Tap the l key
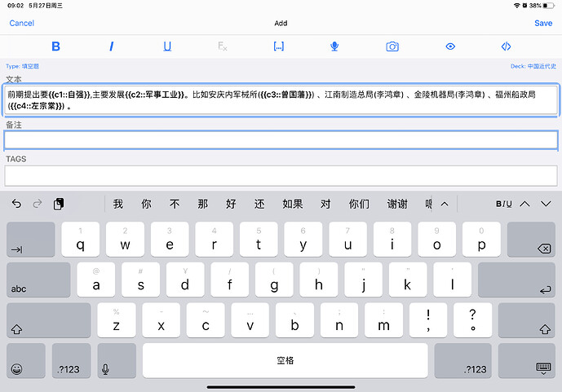 click(x=453, y=280)
